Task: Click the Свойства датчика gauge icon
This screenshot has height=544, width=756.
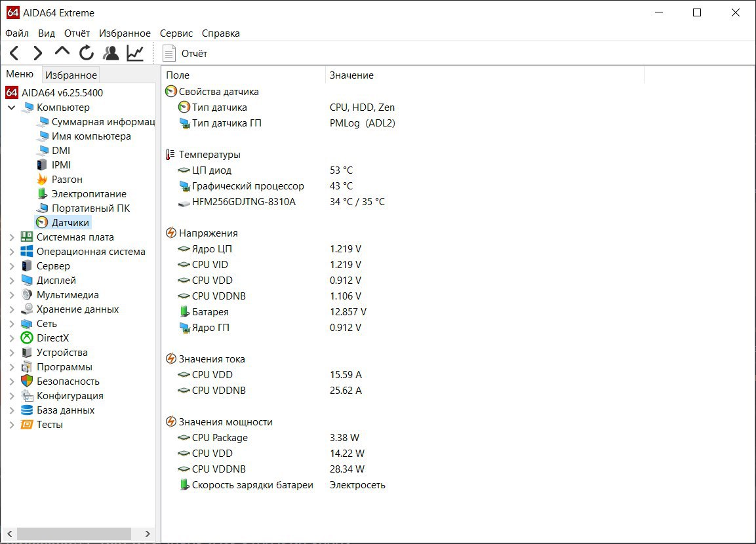Action: coord(170,91)
